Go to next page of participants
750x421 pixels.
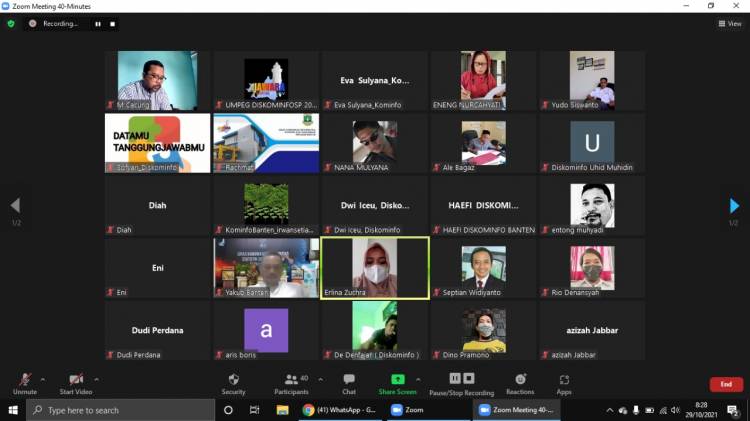tap(735, 206)
